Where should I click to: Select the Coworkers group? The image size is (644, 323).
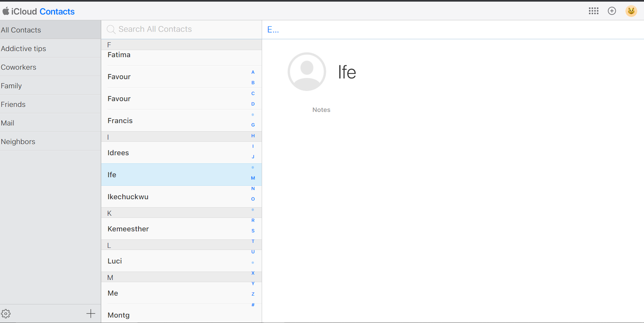[x=19, y=67]
